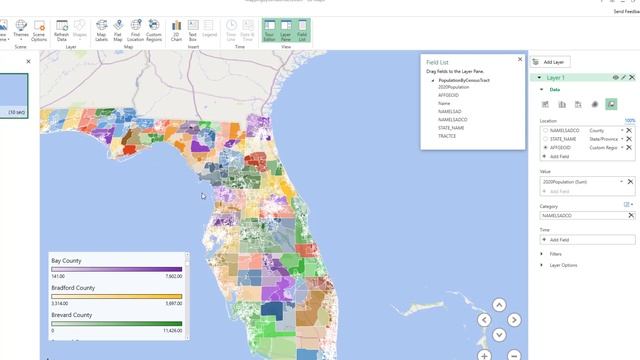Image resolution: width=640 pixels, height=360 pixels.
Task: Insert a Text Box
Action: (193, 30)
